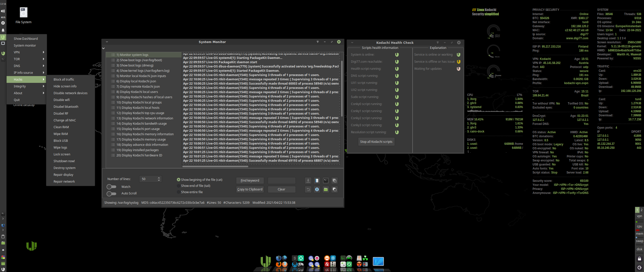Image resolution: width=644 pixels, height=272 pixels.
Task: Select Show end of file (tail)
Action: tap(194, 186)
